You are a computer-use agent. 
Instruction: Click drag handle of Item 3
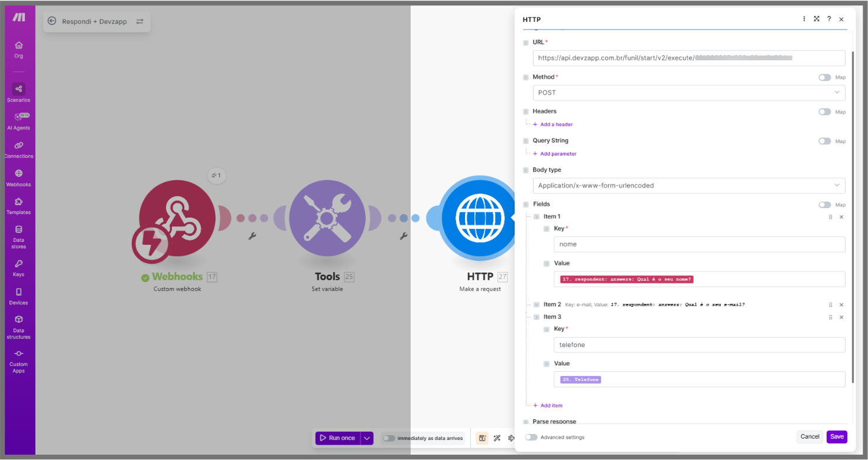point(831,318)
